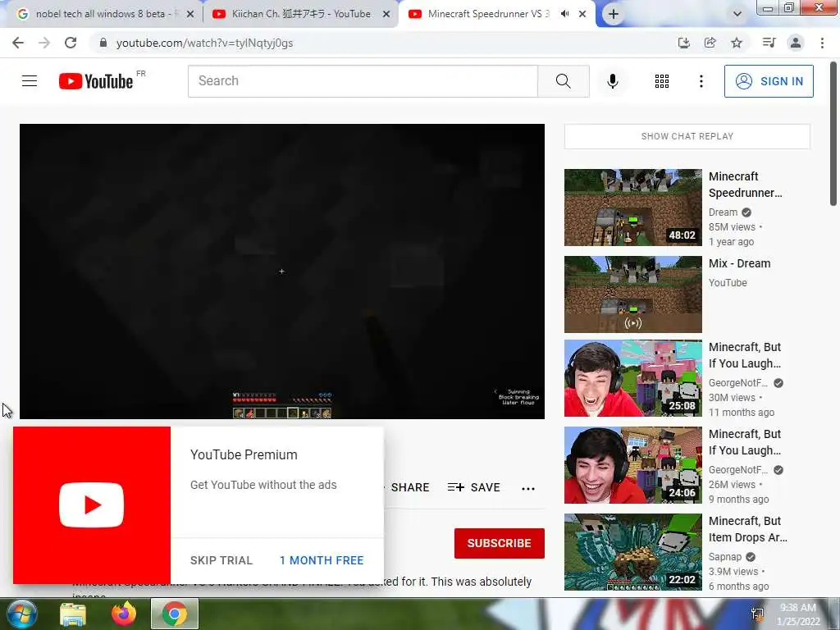Viewport: 840px width, 630px height.
Task: Open the Windows Start orb
Action: point(21,614)
